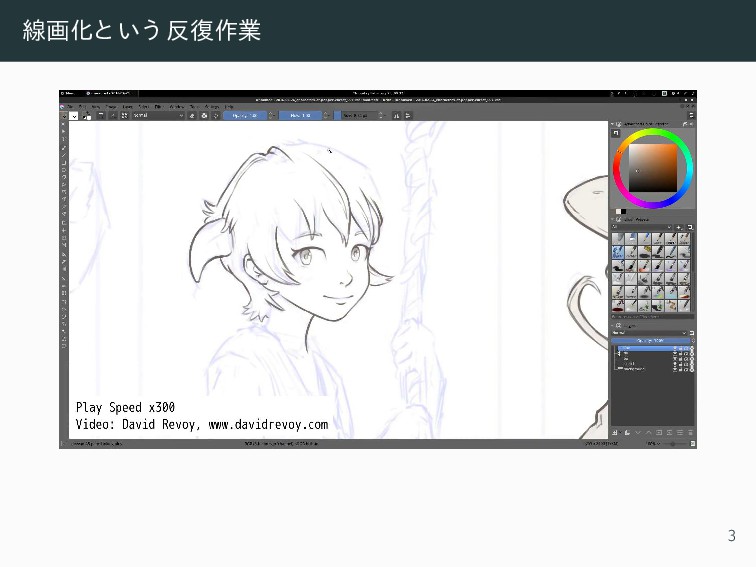Float the Advanced Color Selector docker

[x=685, y=124]
